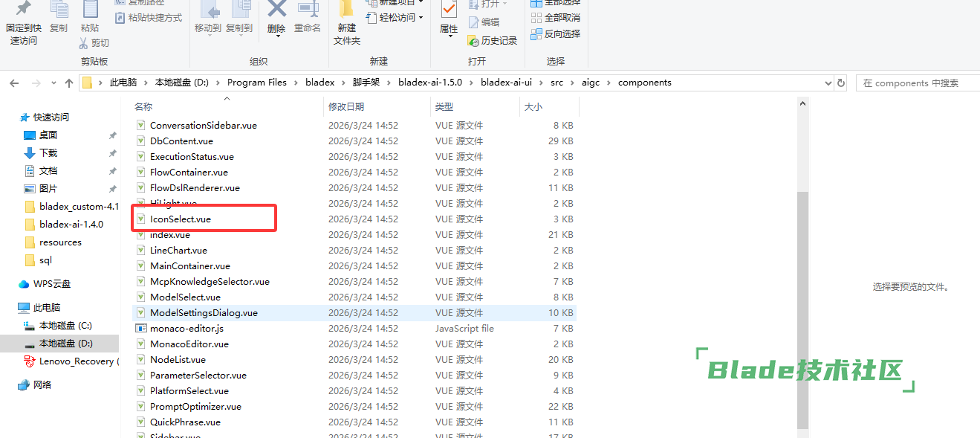Navigate up one folder level
The height and width of the screenshot is (438, 980).
coord(69,83)
